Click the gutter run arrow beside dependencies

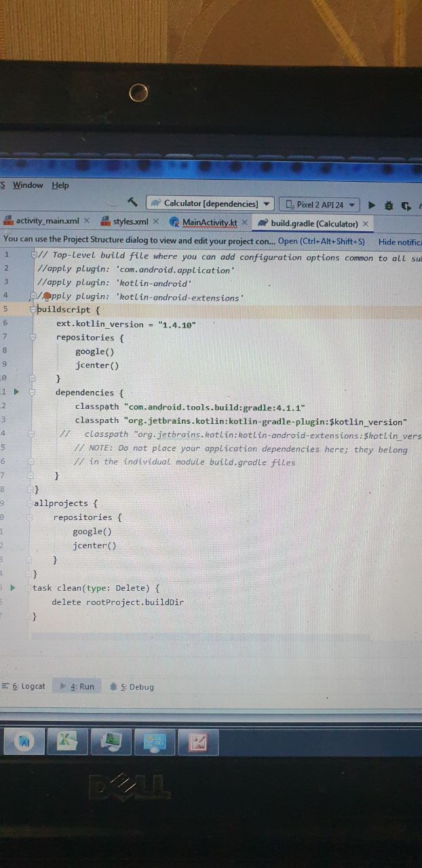16,391
